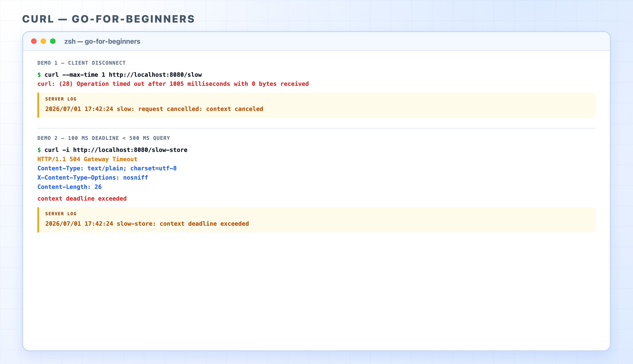Click the 'DEMO 1 — CLIENT DISCONNECT' label

(81, 63)
